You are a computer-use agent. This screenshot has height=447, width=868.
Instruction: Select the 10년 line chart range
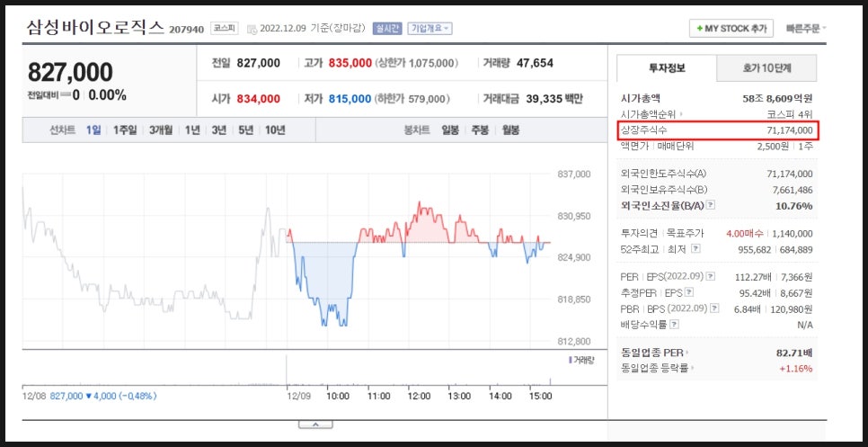tap(275, 130)
